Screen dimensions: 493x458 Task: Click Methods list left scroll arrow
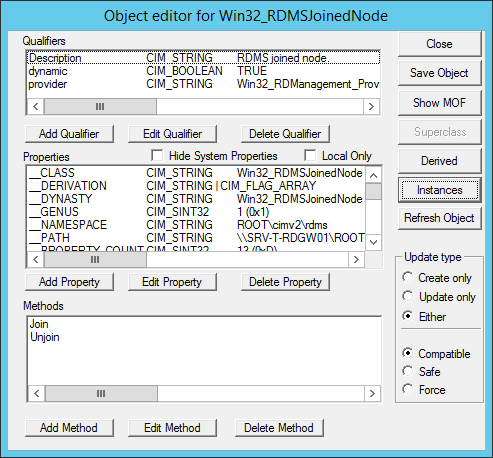tap(37, 394)
